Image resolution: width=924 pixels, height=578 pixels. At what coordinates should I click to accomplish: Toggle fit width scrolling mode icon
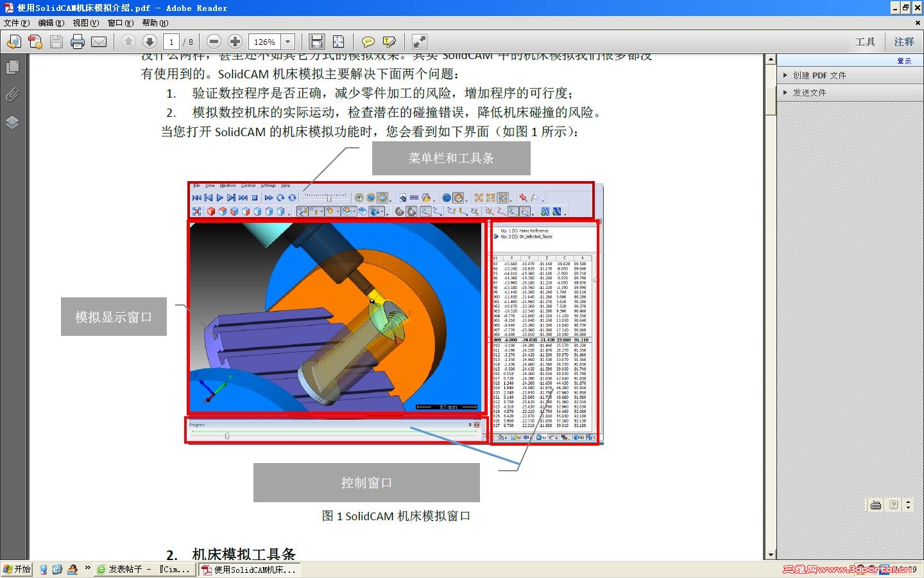pyautogui.click(x=316, y=42)
